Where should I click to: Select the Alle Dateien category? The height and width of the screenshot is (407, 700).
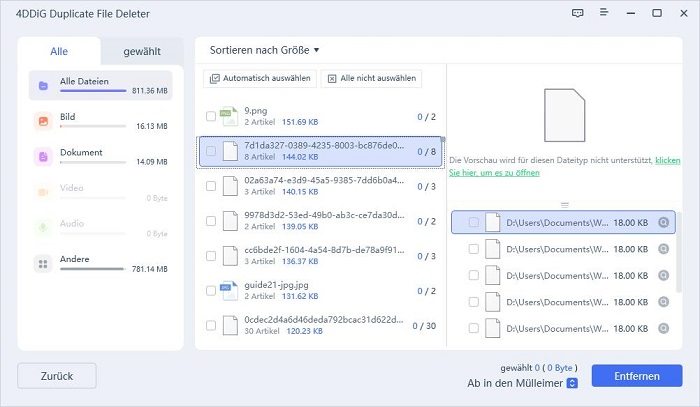click(100, 85)
